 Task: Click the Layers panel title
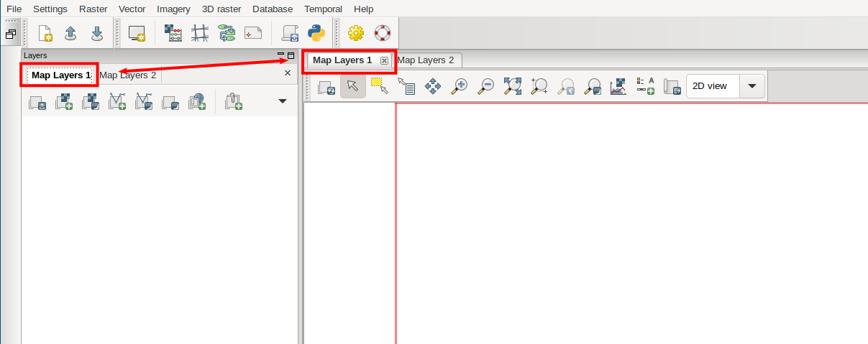click(35, 55)
